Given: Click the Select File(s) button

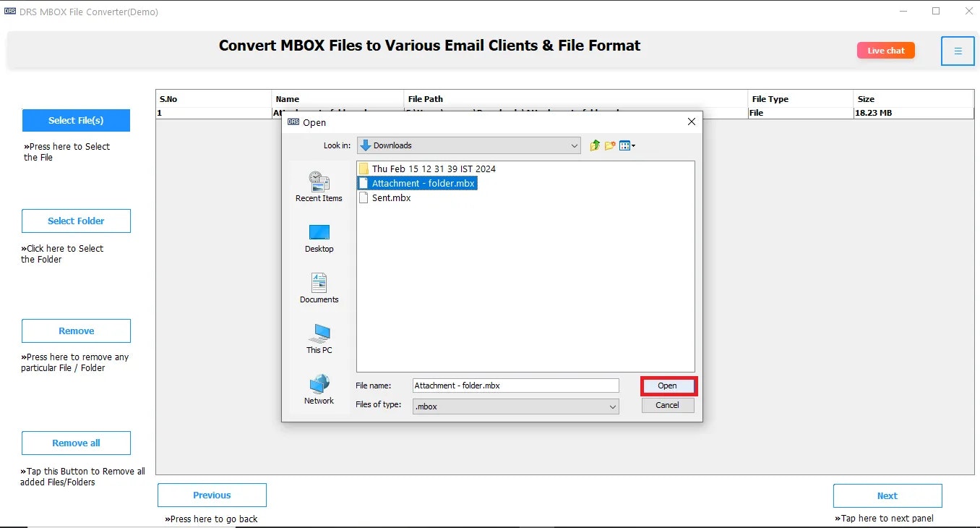Looking at the screenshot, I should (x=76, y=120).
